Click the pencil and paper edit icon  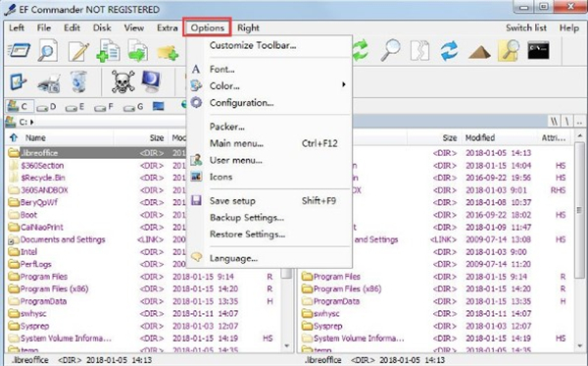[x=78, y=51]
